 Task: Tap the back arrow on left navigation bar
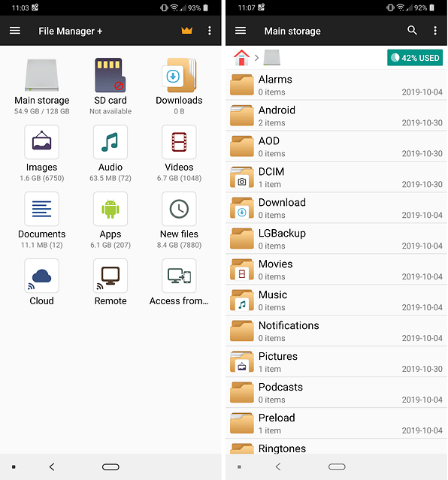[x=52, y=466]
